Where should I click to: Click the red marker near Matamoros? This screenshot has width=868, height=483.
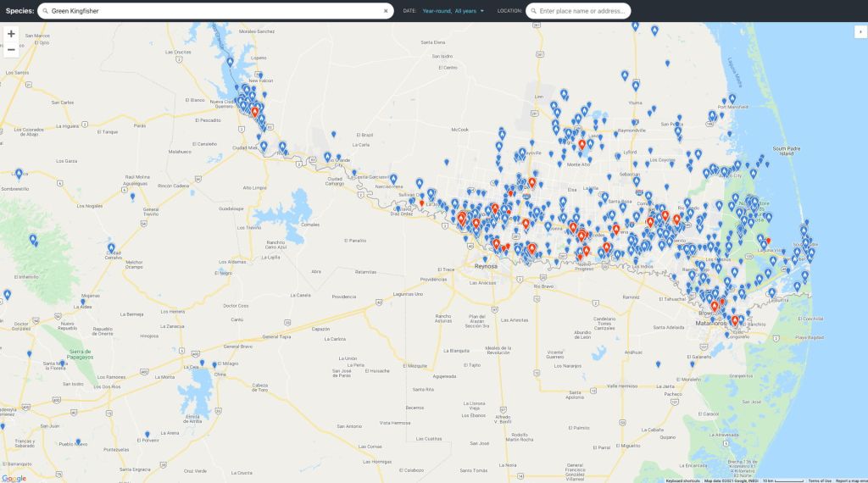point(715,305)
